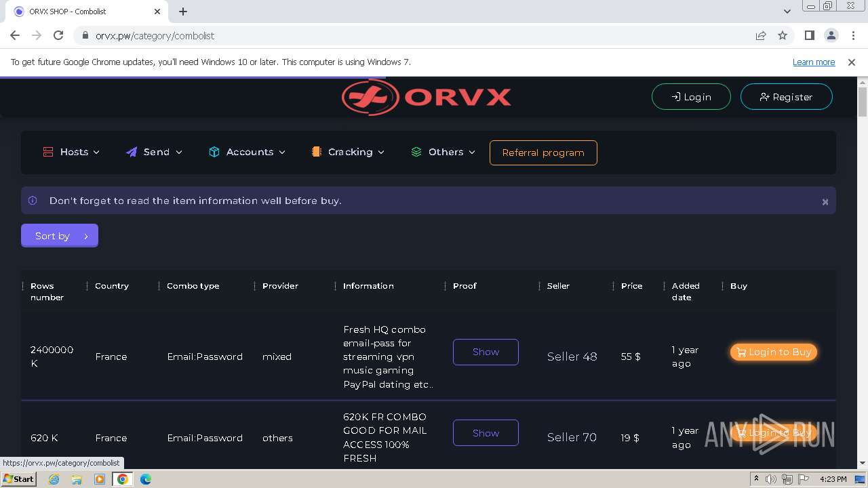
Task: Click the volume speaker tray icon
Action: coord(771,479)
